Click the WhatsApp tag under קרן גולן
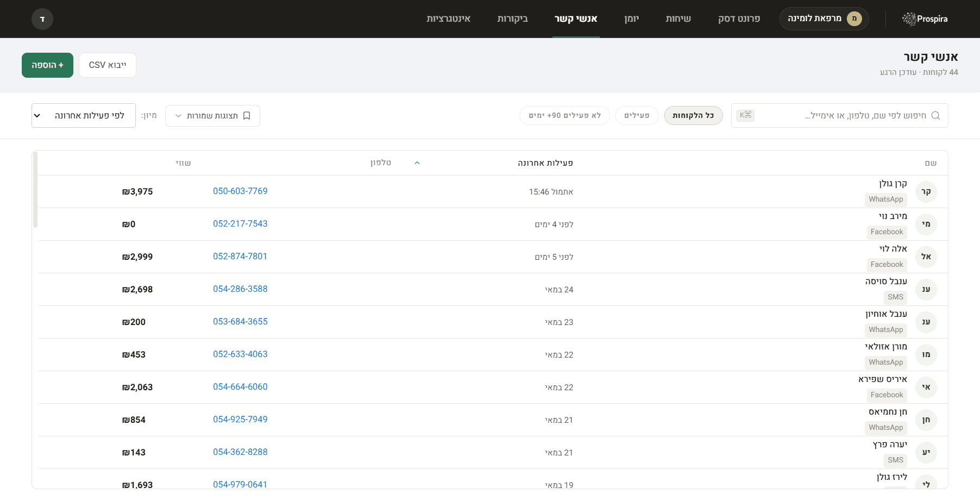The image size is (980, 500). (x=886, y=199)
